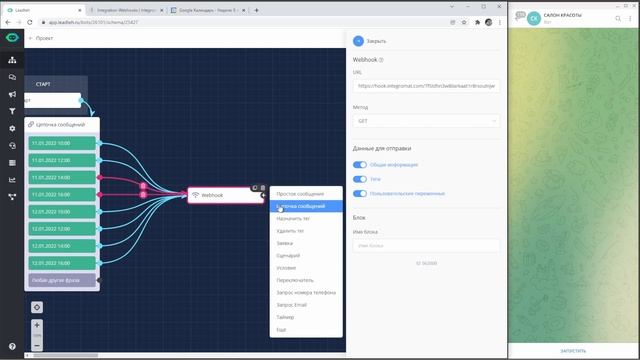Switch to the Google Календарь browser tab
Screen dimensions: 640x360
pyautogui.click(x=208, y=10)
